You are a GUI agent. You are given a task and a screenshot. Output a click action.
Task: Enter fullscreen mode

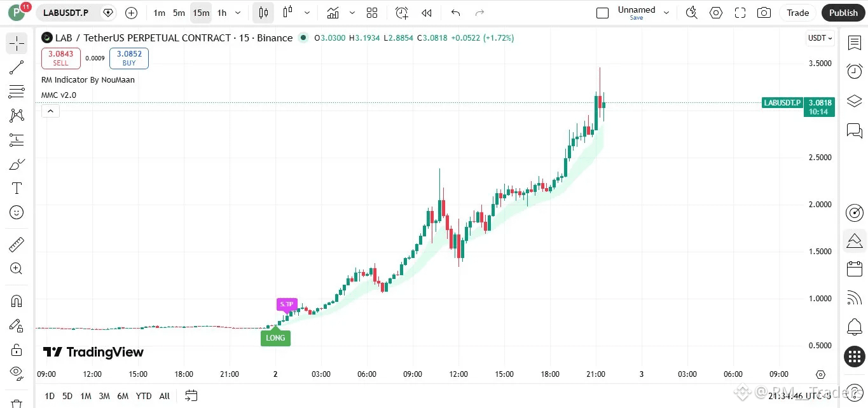[x=740, y=13]
